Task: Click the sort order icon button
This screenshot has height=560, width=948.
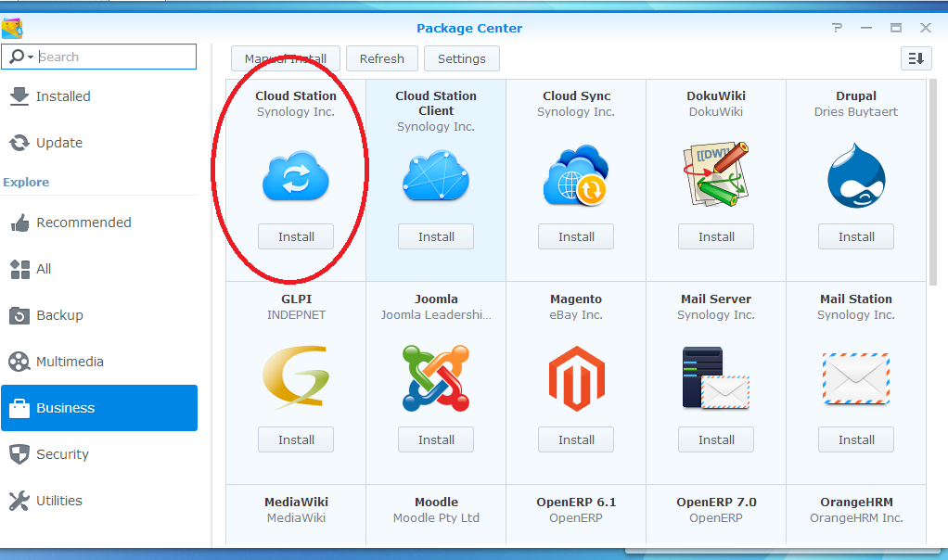Action: [916, 58]
